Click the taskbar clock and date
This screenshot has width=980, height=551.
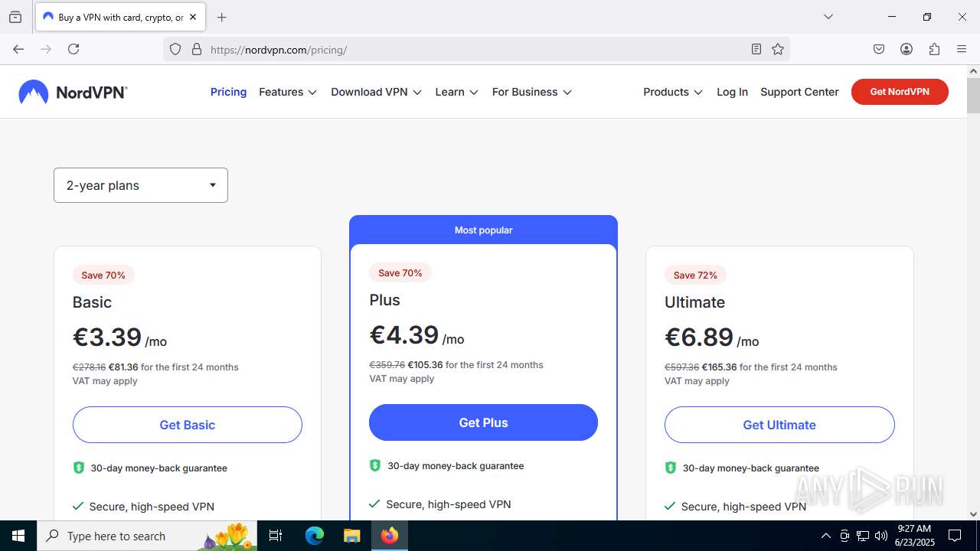point(915,536)
